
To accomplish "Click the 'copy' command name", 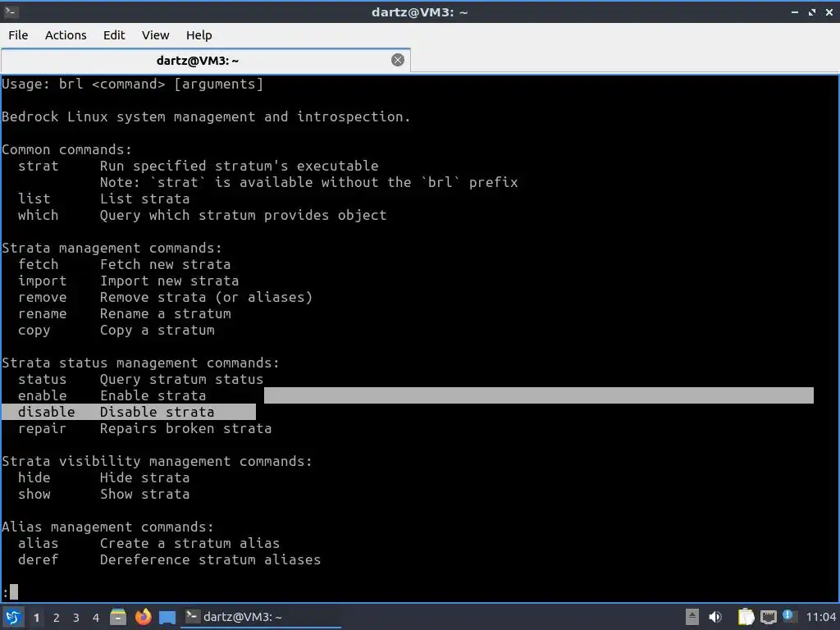I will 34,331.
